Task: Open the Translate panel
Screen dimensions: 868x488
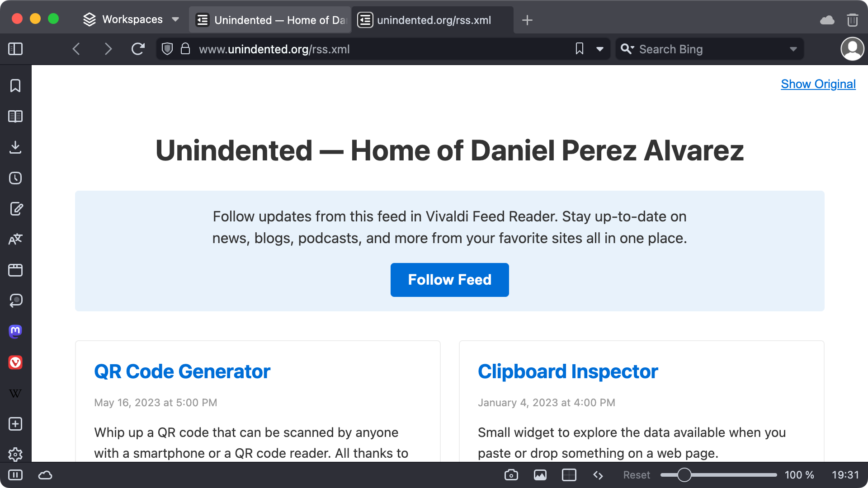Action: (x=15, y=239)
